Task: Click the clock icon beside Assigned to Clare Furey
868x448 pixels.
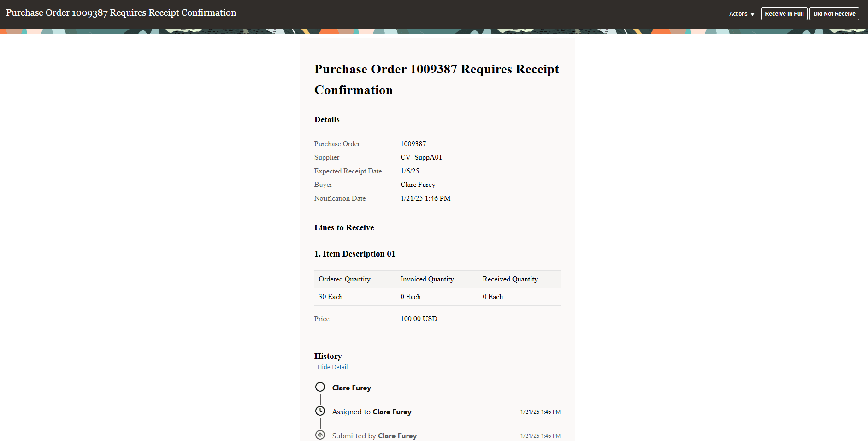Action: [x=320, y=411]
